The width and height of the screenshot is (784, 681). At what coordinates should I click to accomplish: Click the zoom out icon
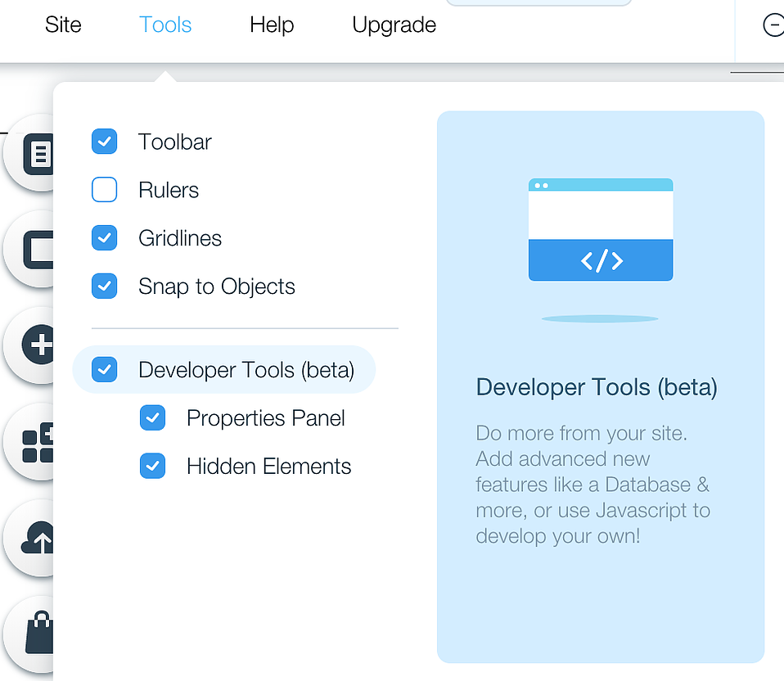[773, 25]
